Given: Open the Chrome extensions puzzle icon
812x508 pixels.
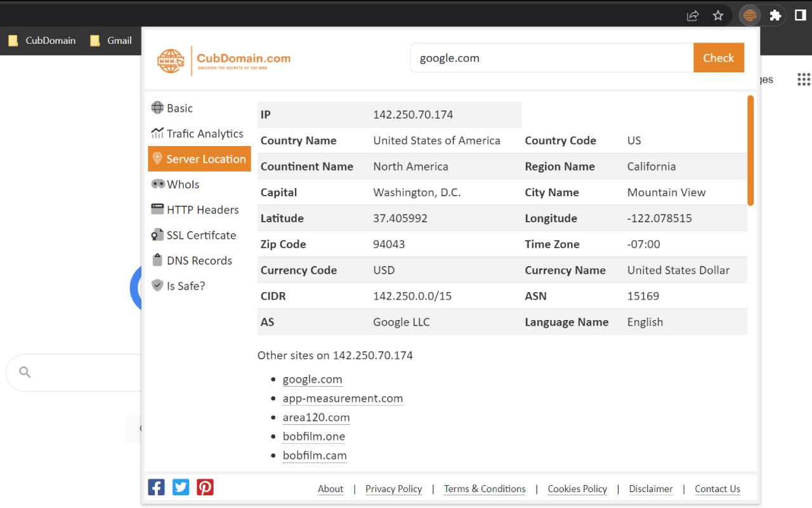Looking at the screenshot, I should coord(775,16).
